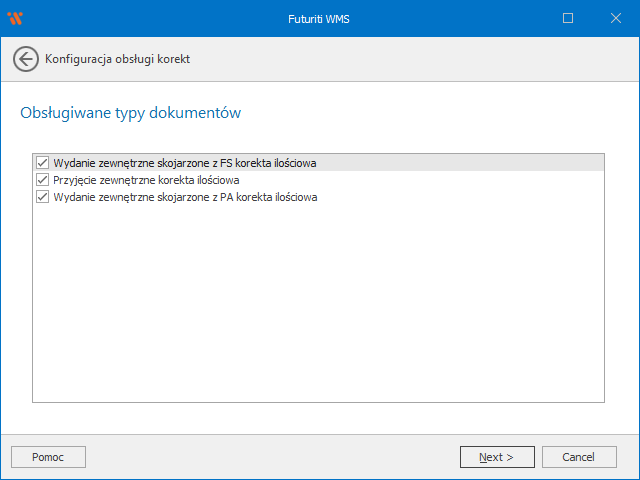Maximize the Futuriti WMS window
Viewport: 640px width, 480px height.
pyautogui.click(x=568, y=18)
